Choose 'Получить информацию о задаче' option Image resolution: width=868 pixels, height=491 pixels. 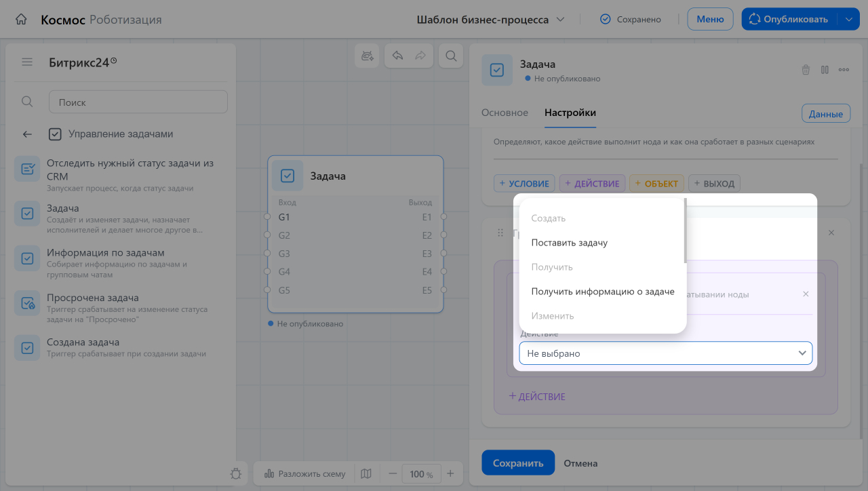pos(603,292)
